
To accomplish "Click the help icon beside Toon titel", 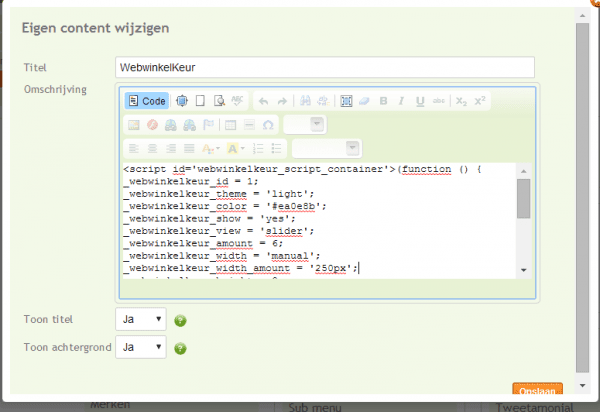I will pyautogui.click(x=181, y=321).
